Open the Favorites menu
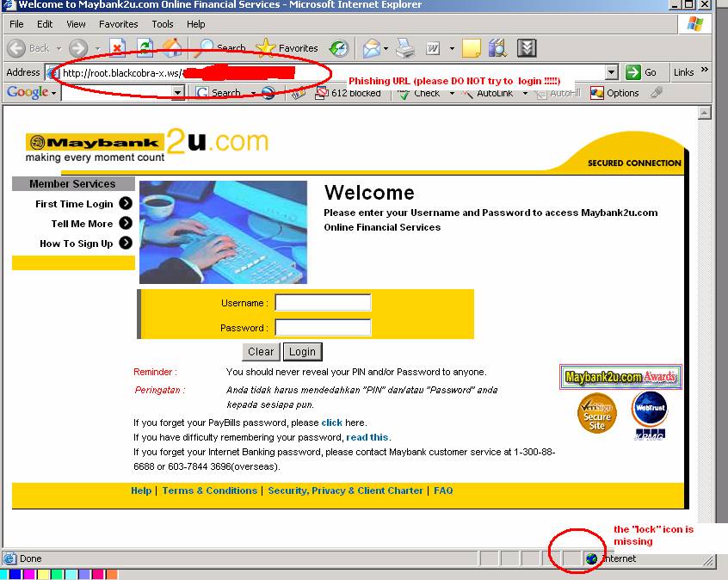Viewport: 728px width, 580px height. (119, 24)
